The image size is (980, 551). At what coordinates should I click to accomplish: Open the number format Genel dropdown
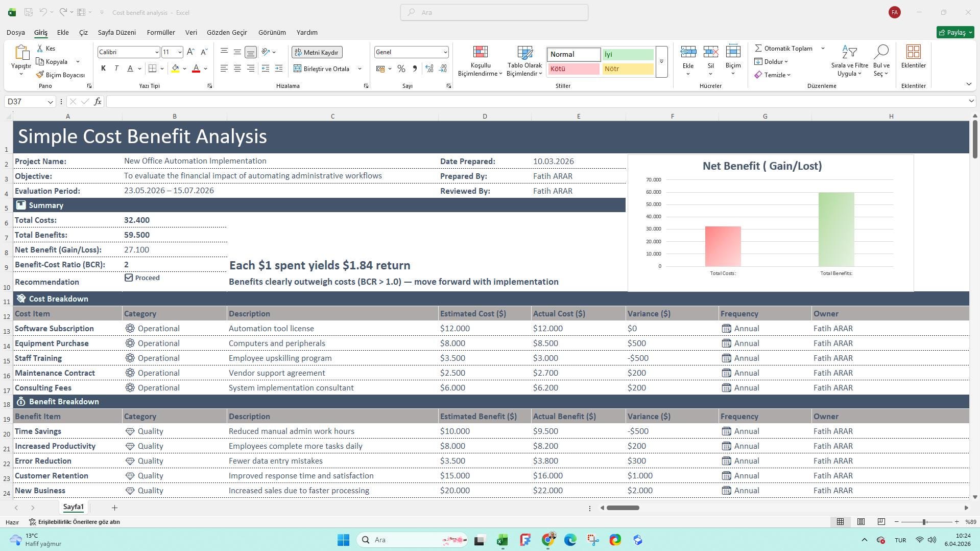pos(445,52)
